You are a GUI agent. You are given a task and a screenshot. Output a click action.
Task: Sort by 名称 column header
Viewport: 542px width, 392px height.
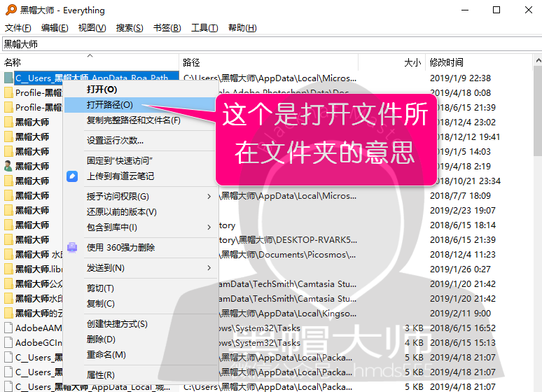click(x=90, y=62)
